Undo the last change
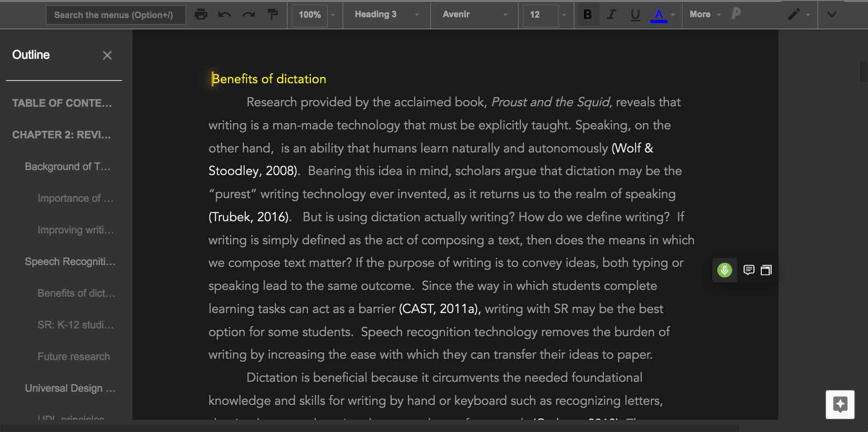 coord(224,15)
